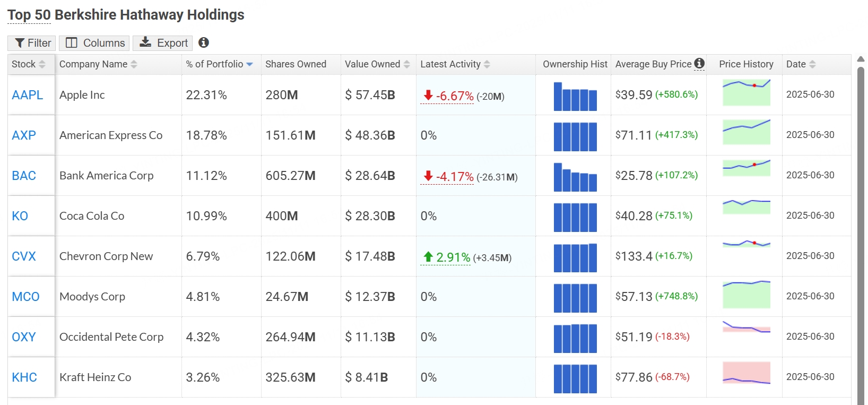This screenshot has height=405, width=868.
Task: Click Coca Cola ownership history chart
Action: [575, 218]
